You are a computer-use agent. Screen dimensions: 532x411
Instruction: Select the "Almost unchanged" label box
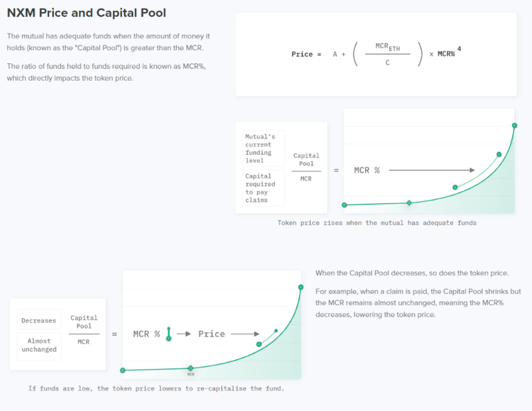[x=39, y=345]
